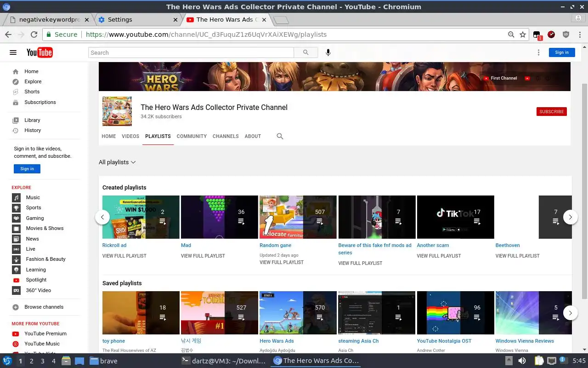
Task: Click the search magnifier button
Action: (x=306, y=52)
